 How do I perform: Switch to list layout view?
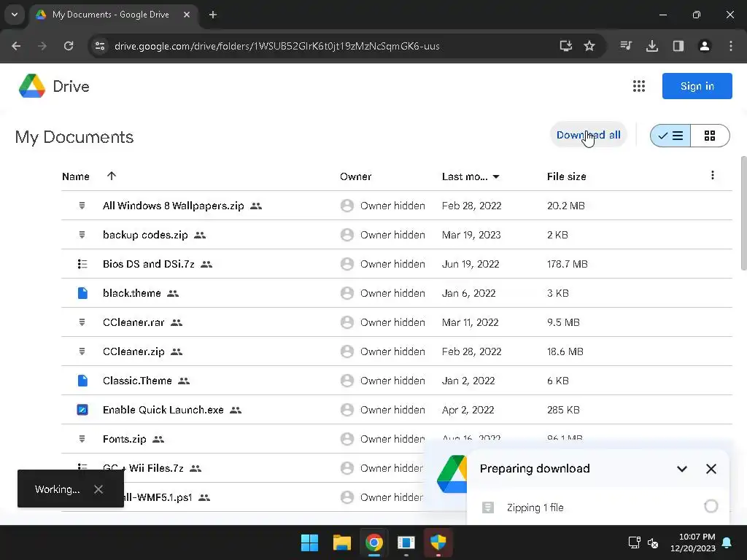click(x=670, y=136)
